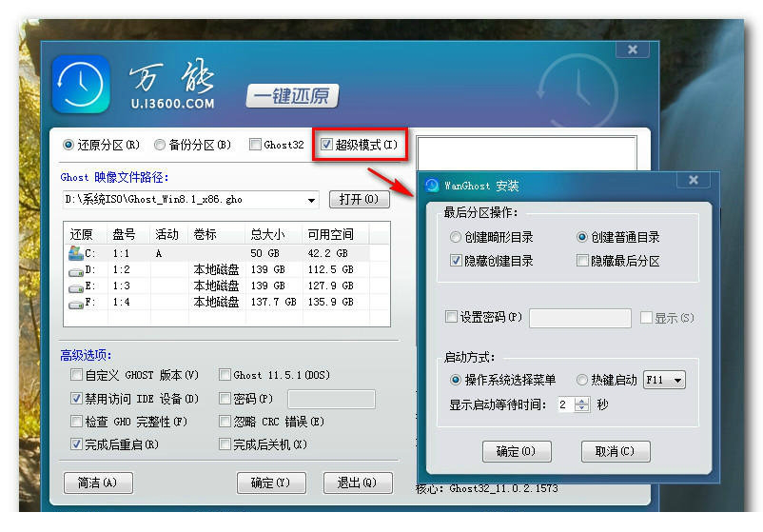Click 确定(O) in WanGhost dialog
Screen dimensions: 763x532
pyautogui.click(x=517, y=451)
